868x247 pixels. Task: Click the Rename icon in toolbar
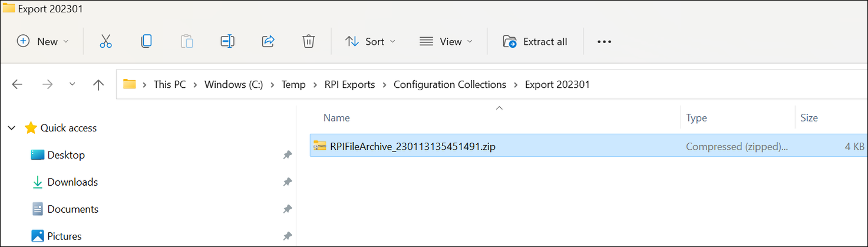[x=227, y=41]
